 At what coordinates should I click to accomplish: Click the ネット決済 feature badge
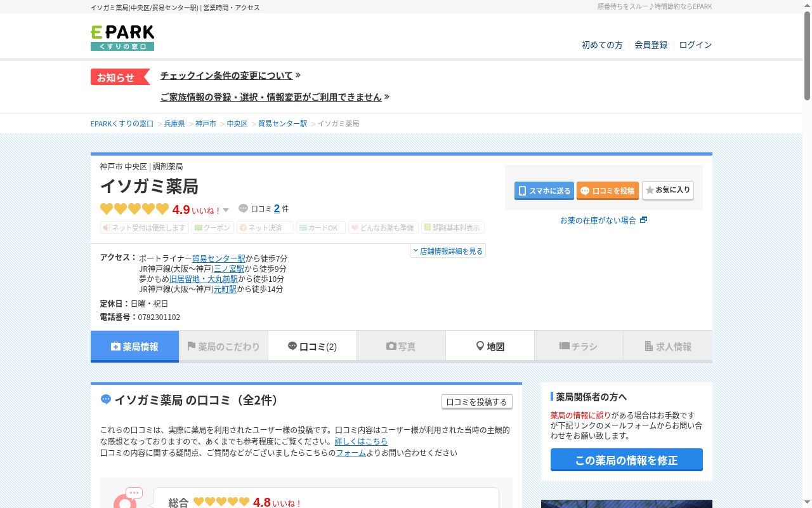pos(265,227)
